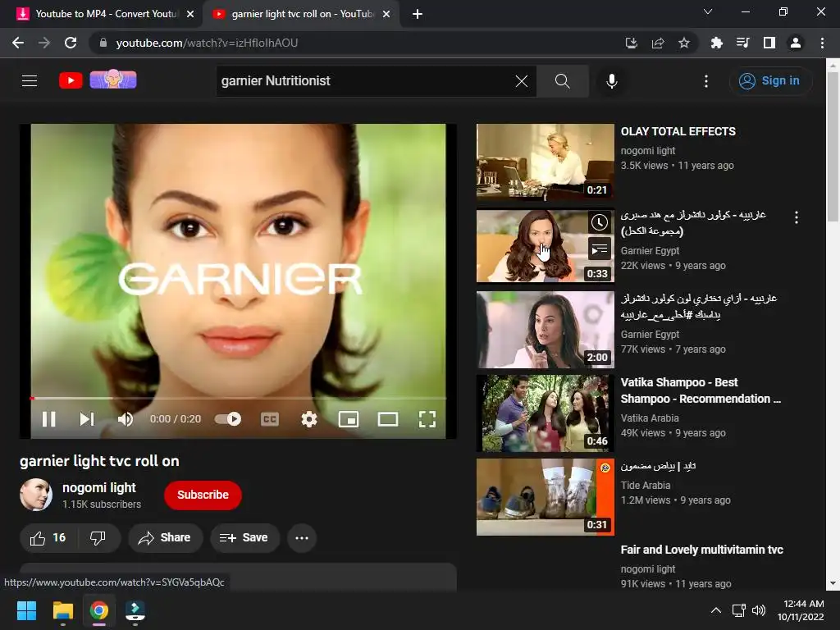Subscribe to nogomi light channel
840x630 pixels.
click(x=203, y=495)
